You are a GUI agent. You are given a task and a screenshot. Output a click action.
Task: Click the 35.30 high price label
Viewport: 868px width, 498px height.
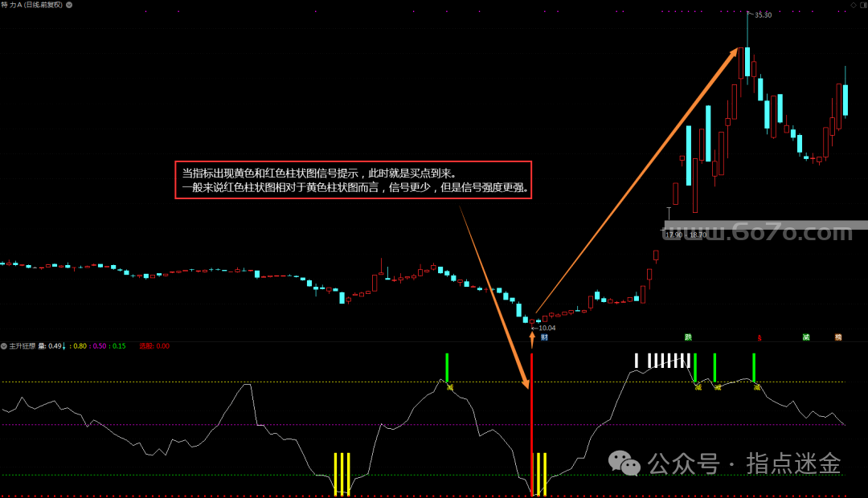[763, 14]
